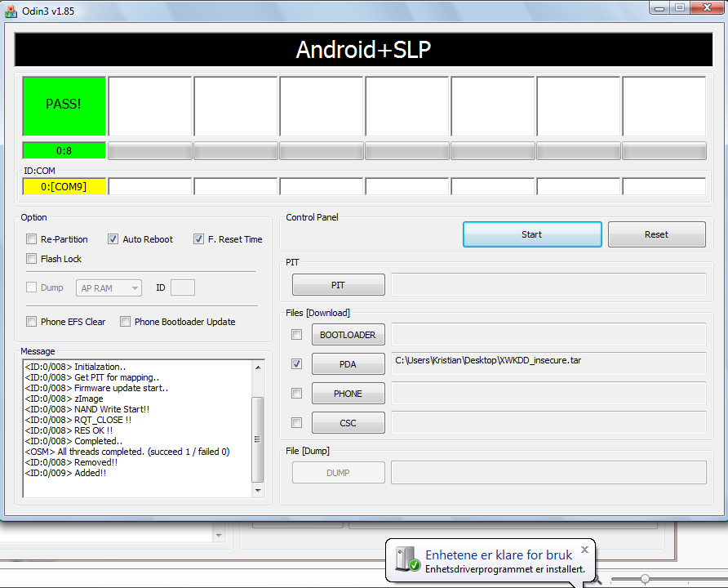Screen dimensions: 728x588
Task: Enable the Re-Partition checkbox
Action: click(32, 239)
